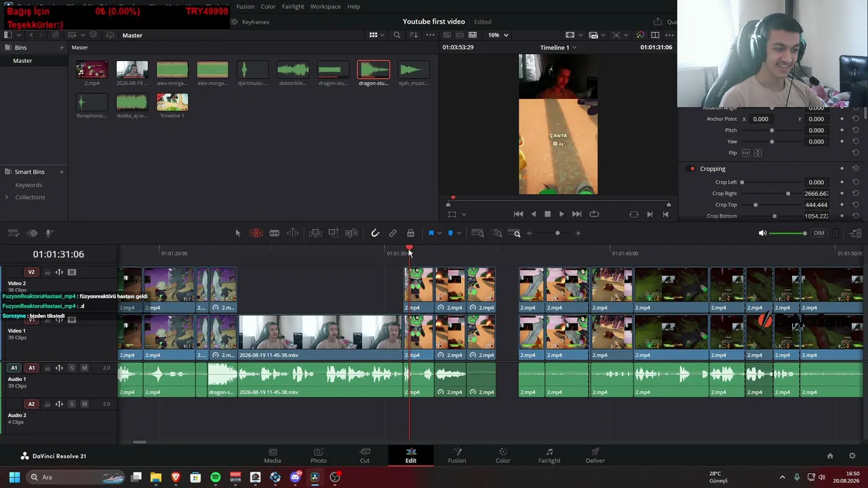Switch to the Cut page tab
Screen dimensions: 868x488
click(365, 455)
